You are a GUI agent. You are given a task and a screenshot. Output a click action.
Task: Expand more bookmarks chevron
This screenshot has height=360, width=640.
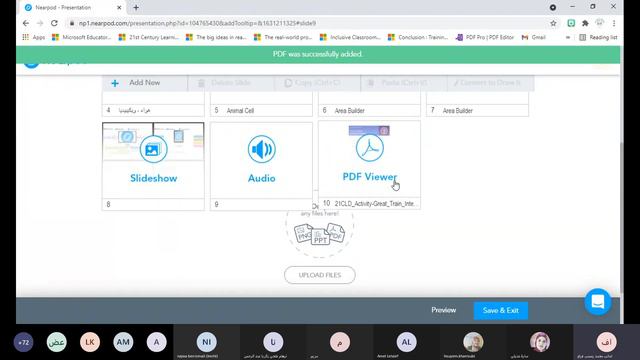pos(567,37)
